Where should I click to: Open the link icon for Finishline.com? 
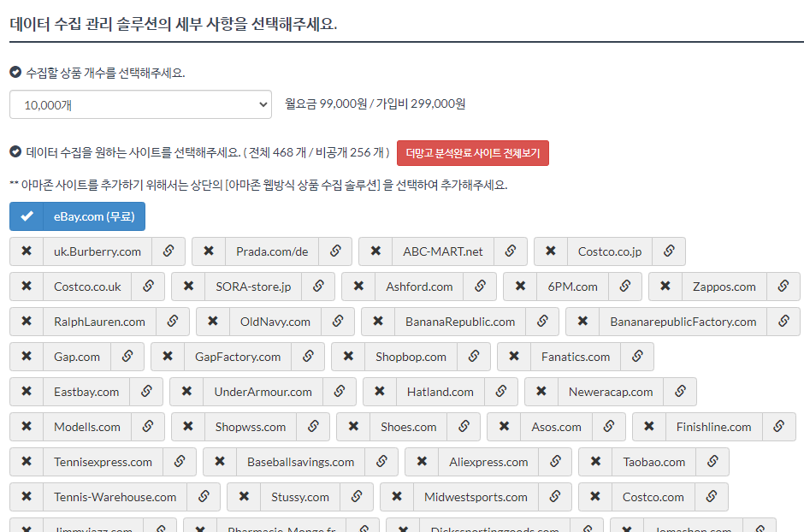779,427
